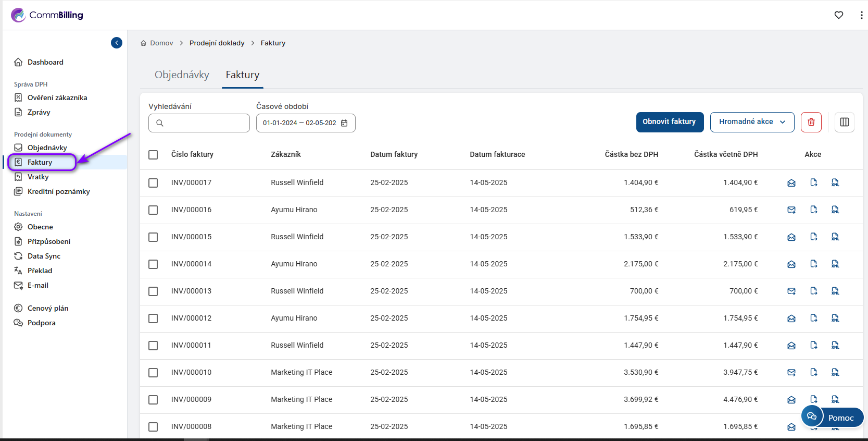This screenshot has width=868, height=441.
Task: Click the red trash delete button
Action: point(811,122)
